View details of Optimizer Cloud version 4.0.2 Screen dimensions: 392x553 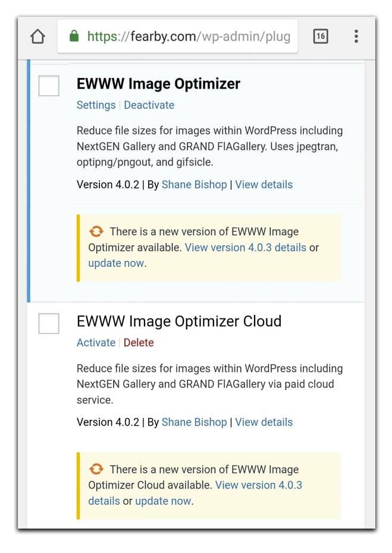pyautogui.click(x=264, y=422)
